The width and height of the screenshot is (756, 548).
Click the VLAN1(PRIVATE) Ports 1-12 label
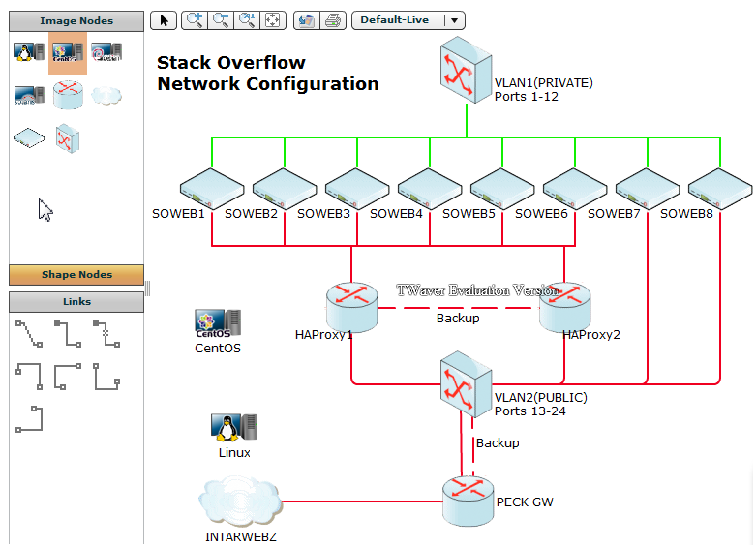[x=543, y=90]
